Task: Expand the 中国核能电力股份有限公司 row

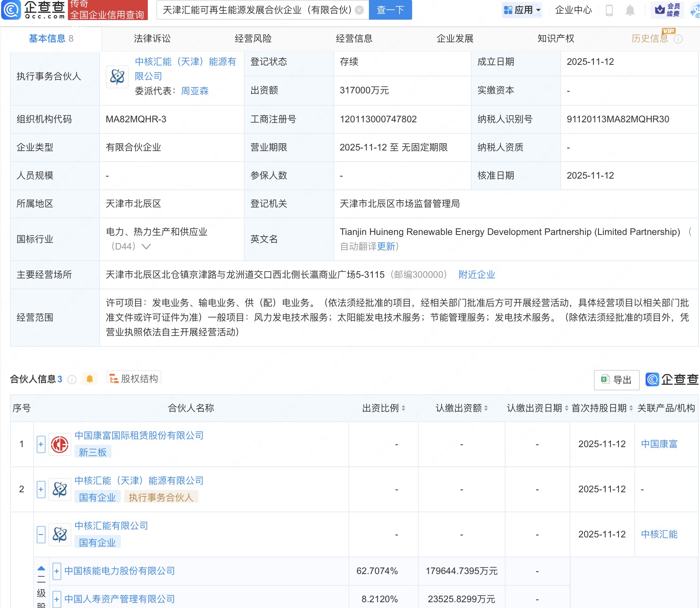Action: click(57, 571)
